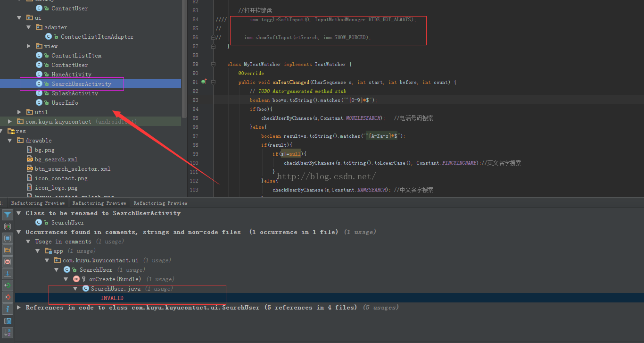Expand 'References in code to class' node
The height and width of the screenshot is (343, 644).
(x=19, y=308)
